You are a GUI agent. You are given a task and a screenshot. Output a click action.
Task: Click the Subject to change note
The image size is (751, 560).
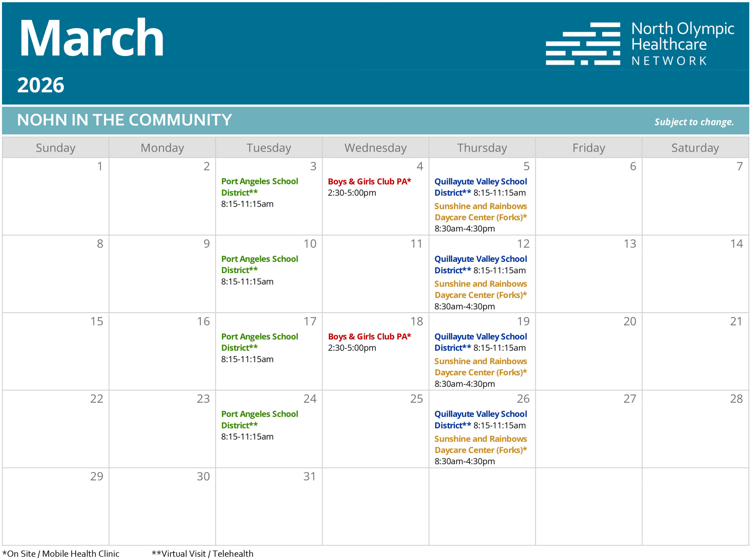[x=694, y=122]
